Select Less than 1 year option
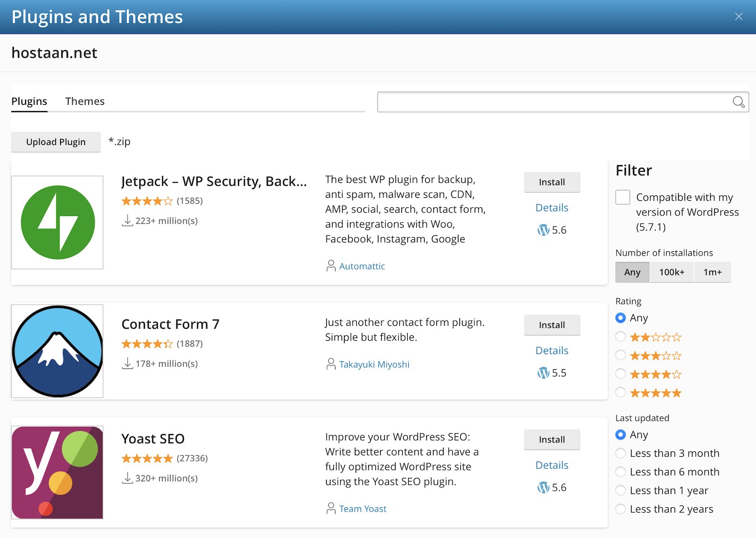The width and height of the screenshot is (756, 538). (620, 490)
